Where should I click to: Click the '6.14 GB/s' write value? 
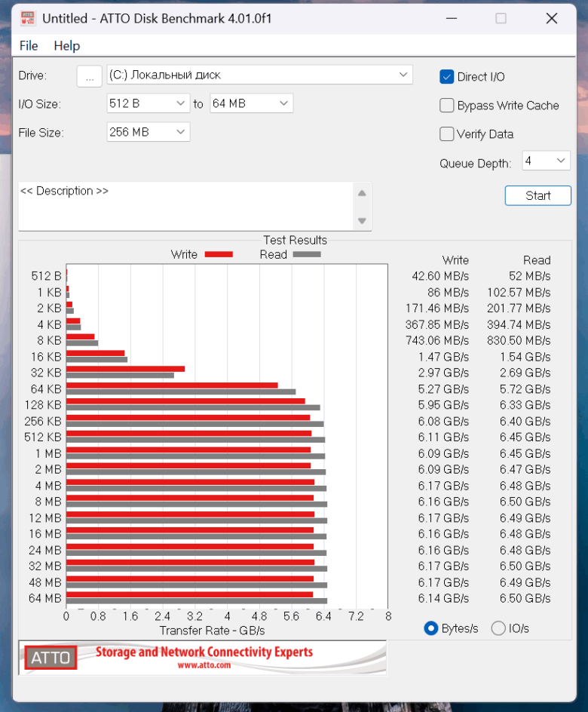(443, 598)
